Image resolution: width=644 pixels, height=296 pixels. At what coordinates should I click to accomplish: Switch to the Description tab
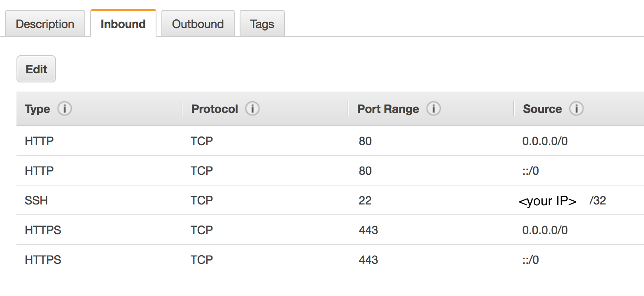click(x=45, y=24)
